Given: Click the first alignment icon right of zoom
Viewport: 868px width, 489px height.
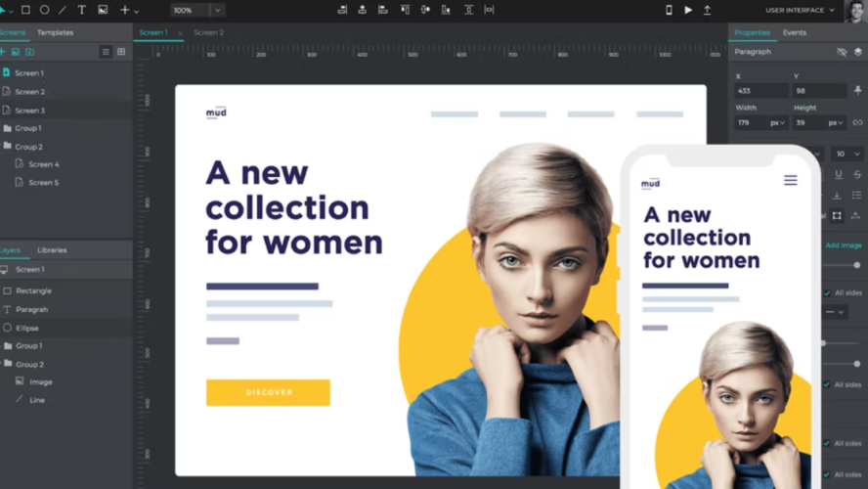Looking at the screenshot, I should [342, 10].
